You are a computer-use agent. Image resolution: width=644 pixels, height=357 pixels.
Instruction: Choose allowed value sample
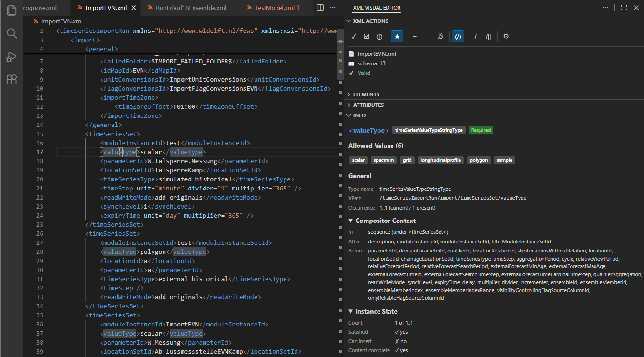[x=504, y=160]
